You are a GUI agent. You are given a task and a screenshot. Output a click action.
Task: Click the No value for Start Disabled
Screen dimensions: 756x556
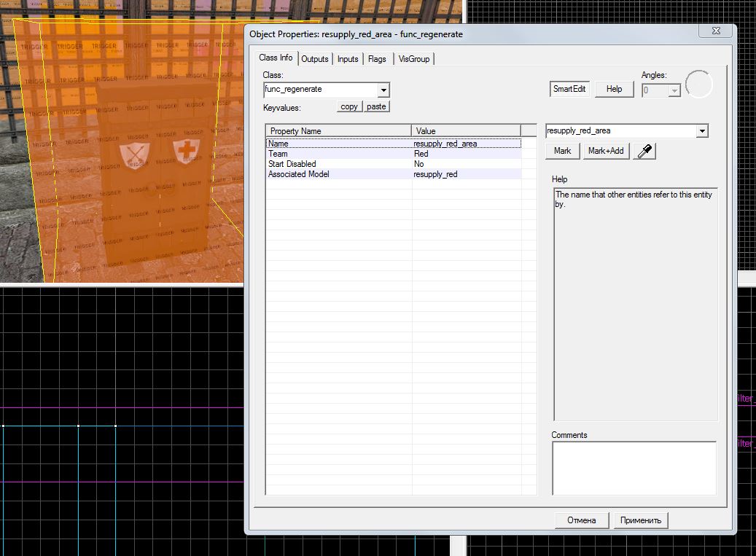tap(418, 164)
